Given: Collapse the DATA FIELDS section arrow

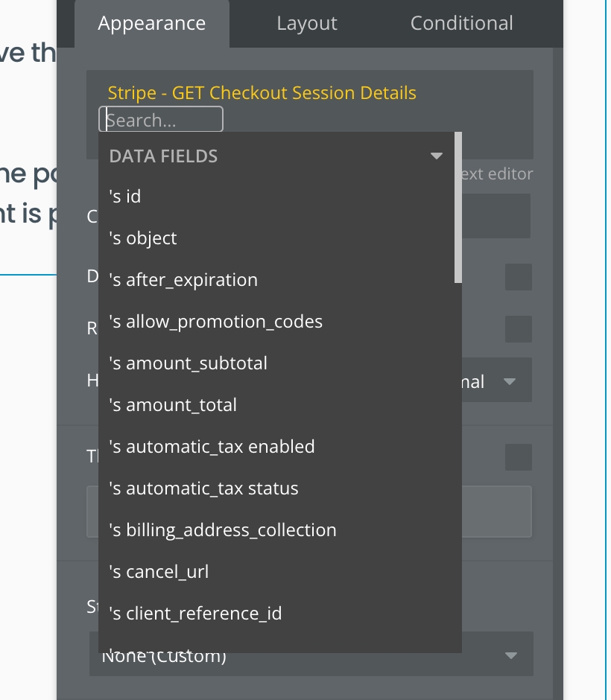Looking at the screenshot, I should click(x=437, y=156).
